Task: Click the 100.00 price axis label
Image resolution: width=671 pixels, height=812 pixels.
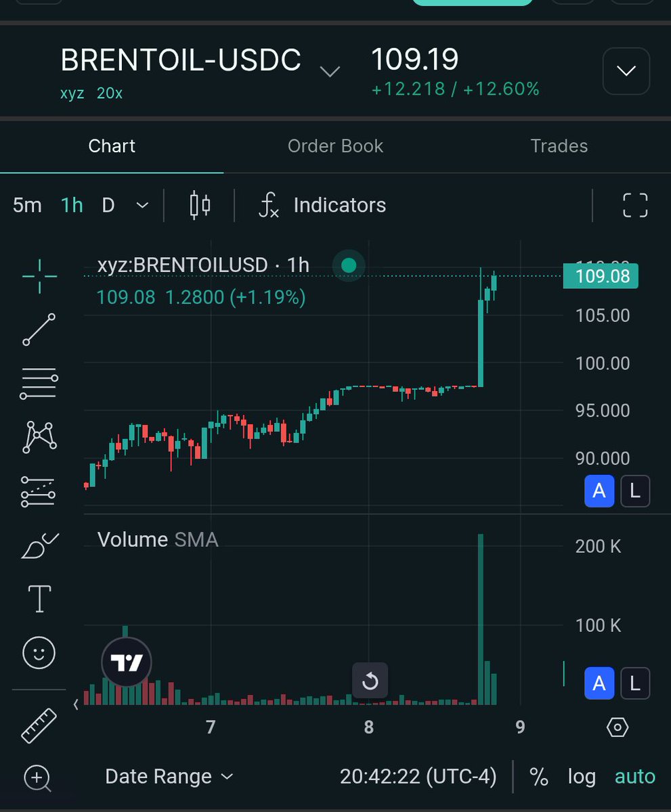Action: coord(603,363)
